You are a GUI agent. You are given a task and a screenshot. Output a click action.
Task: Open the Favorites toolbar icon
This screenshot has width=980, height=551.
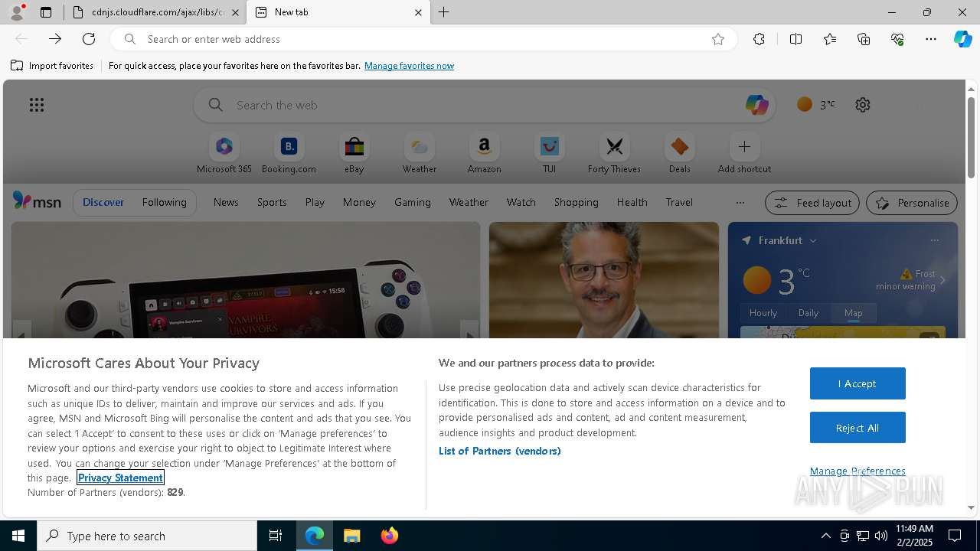830,39
